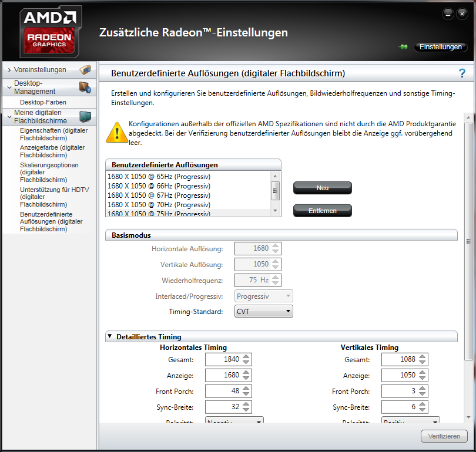
Task: Select 1680 X 1050 @ 65Hz entry
Action: (188, 177)
